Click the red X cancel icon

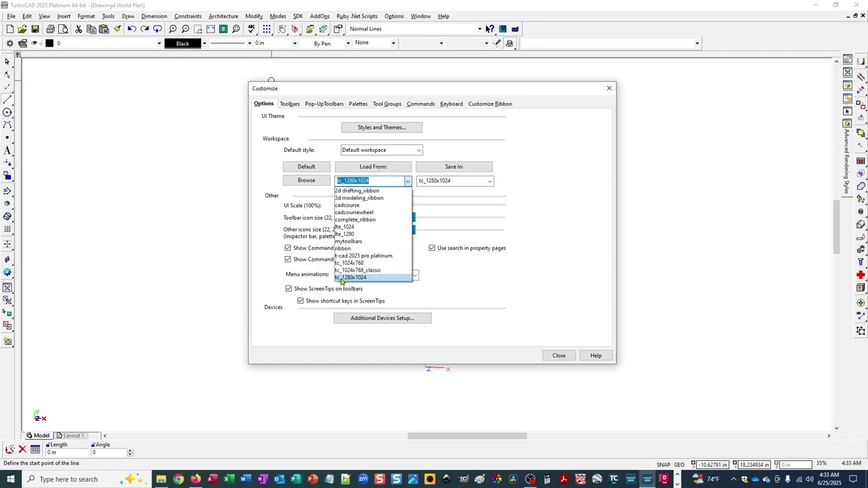tap(22, 449)
